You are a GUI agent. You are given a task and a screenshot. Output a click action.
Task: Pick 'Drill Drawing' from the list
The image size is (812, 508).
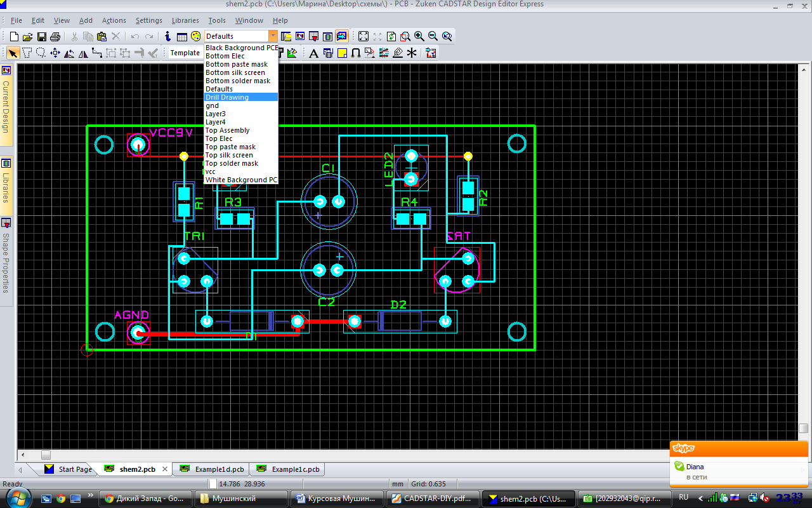[241, 97]
